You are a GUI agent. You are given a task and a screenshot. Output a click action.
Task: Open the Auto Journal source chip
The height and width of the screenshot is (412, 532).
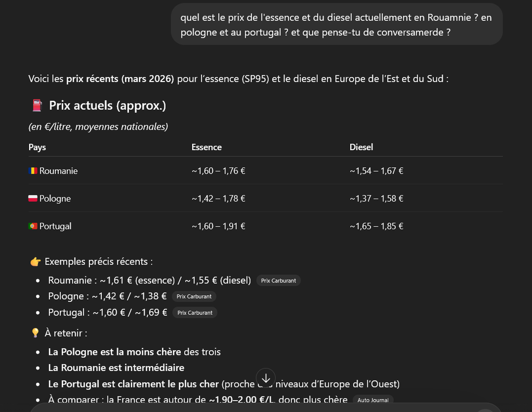coord(373,400)
